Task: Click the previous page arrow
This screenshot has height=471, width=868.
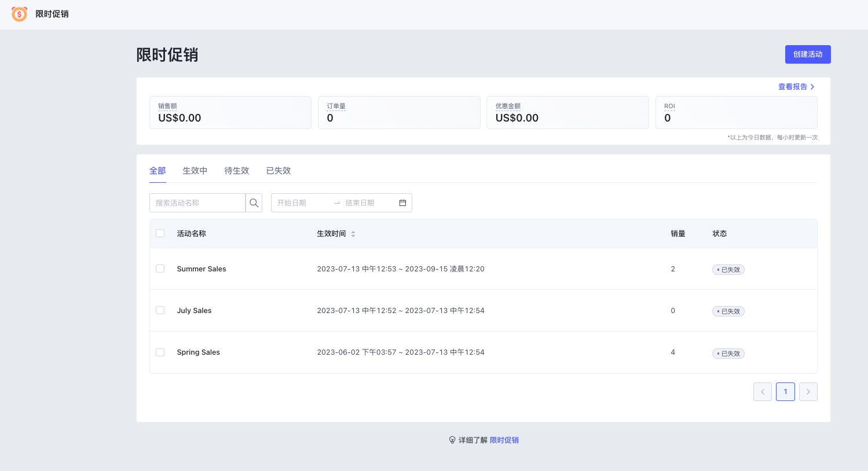Action: 763,392
